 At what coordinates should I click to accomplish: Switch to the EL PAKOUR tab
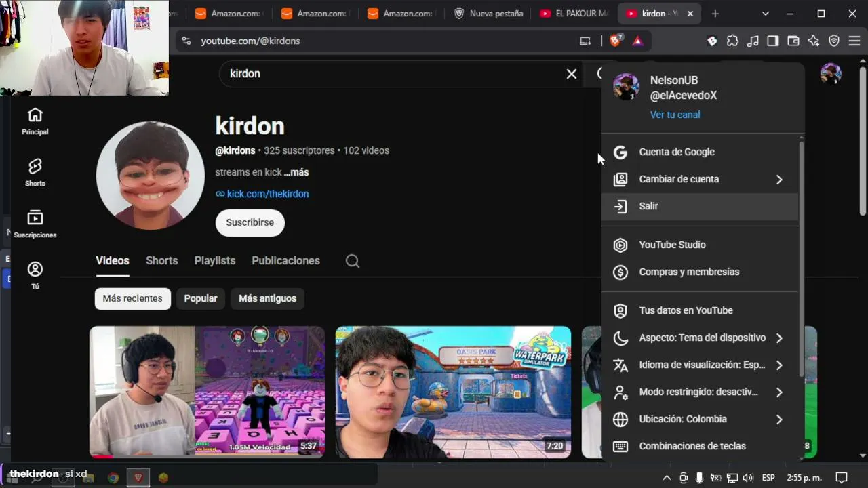click(x=574, y=14)
